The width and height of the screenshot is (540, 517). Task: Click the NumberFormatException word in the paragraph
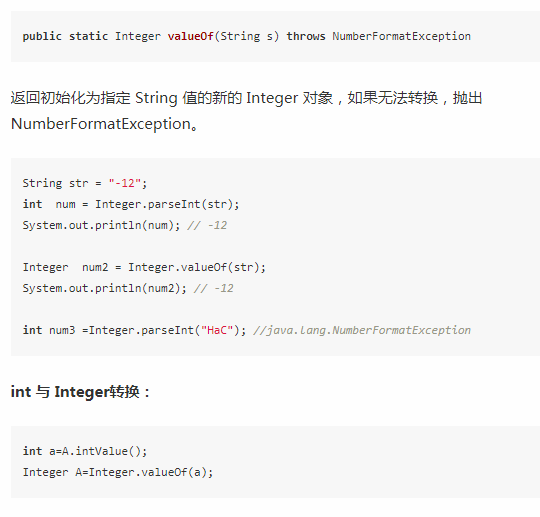coord(101,124)
